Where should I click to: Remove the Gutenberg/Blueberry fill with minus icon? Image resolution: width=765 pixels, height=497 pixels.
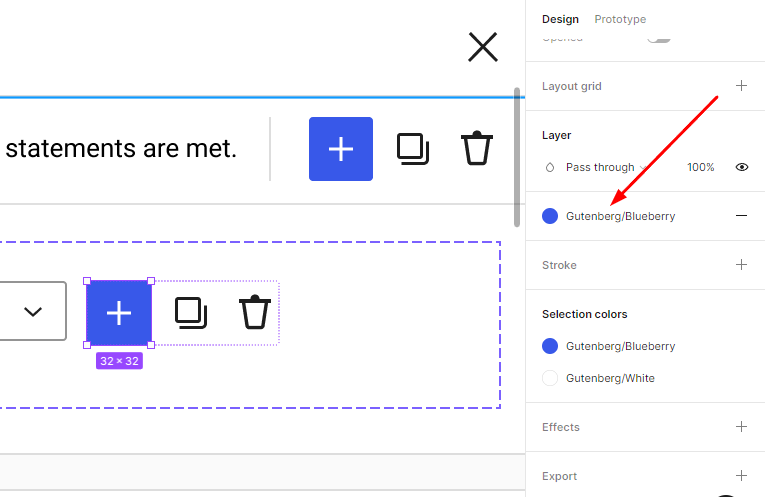[741, 216]
